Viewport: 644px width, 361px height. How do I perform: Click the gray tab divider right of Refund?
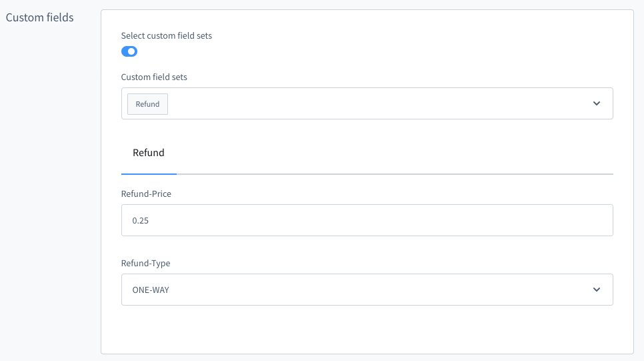point(393,173)
